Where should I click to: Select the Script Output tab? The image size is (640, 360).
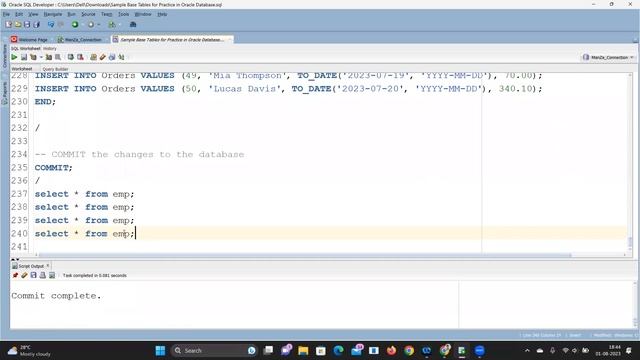click(x=30, y=266)
